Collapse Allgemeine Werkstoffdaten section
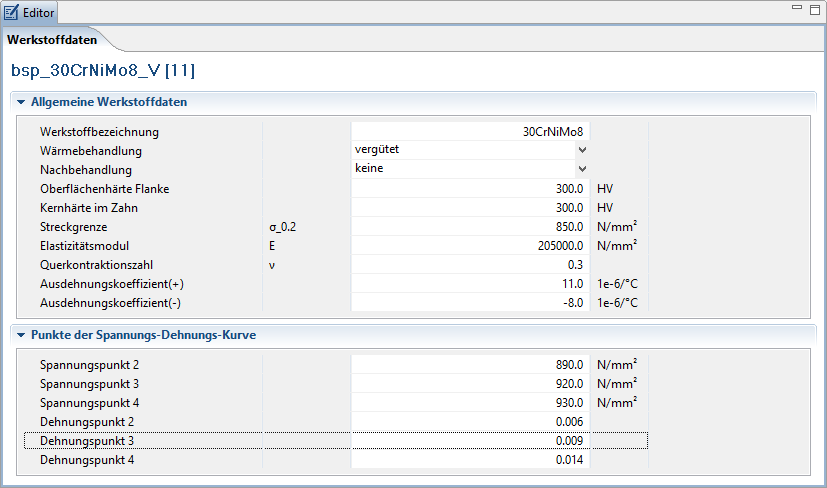The height and width of the screenshot is (488, 827). [21, 102]
